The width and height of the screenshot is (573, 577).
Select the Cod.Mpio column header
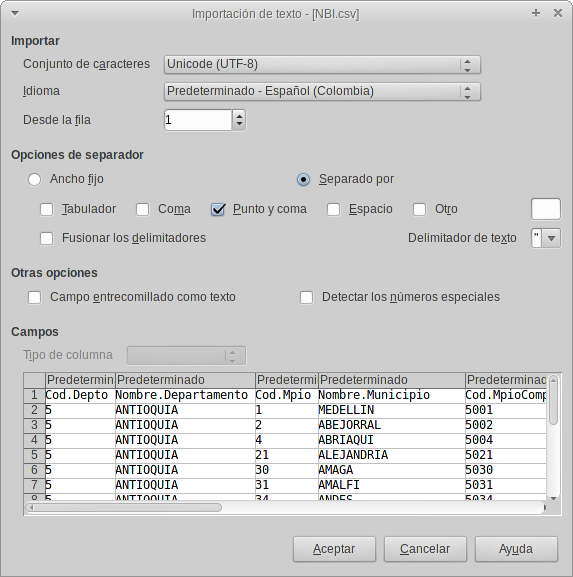point(286,380)
